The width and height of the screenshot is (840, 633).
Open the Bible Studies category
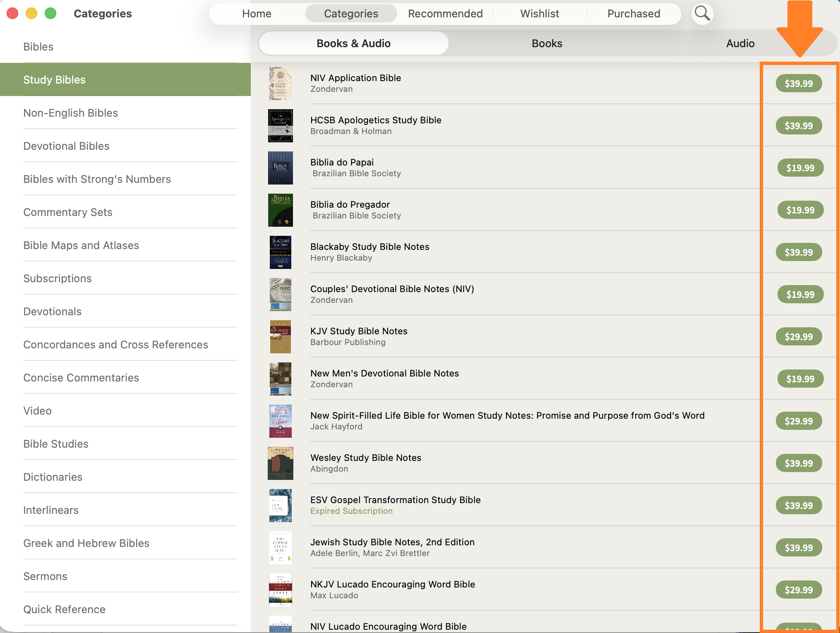[125, 444]
